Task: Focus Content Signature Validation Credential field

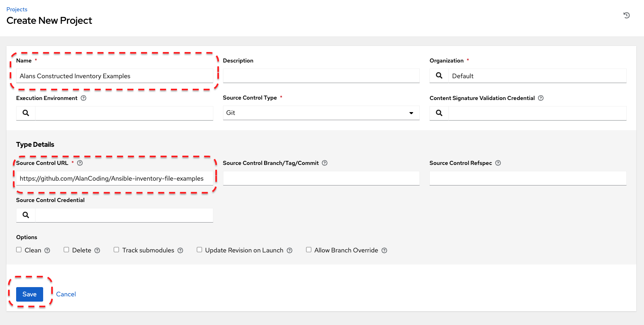Action: tap(538, 113)
